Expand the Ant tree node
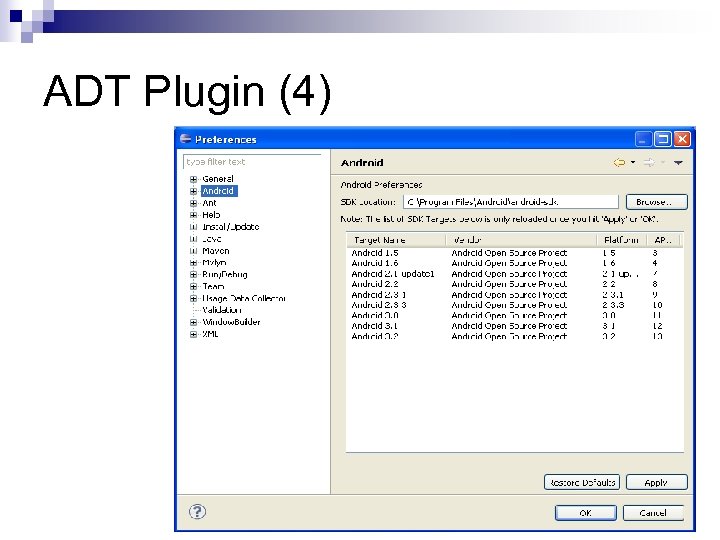Viewport: 720px width, 540px height. click(x=193, y=203)
